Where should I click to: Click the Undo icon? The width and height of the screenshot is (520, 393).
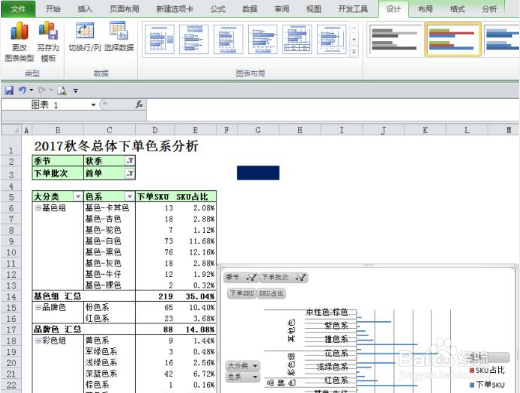tap(22, 90)
